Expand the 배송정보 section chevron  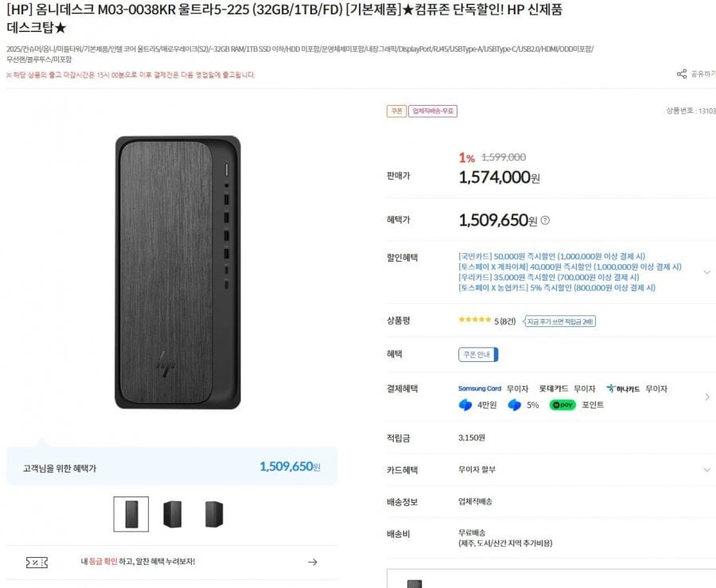click(x=706, y=502)
